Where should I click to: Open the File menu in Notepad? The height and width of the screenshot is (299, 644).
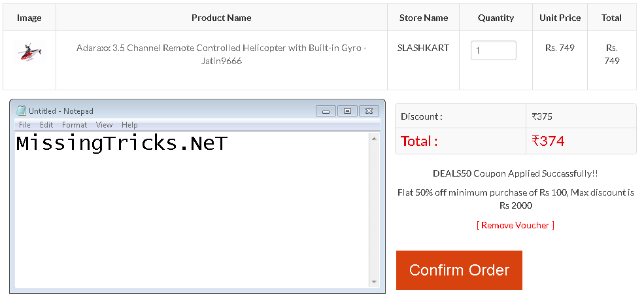(25, 124)
